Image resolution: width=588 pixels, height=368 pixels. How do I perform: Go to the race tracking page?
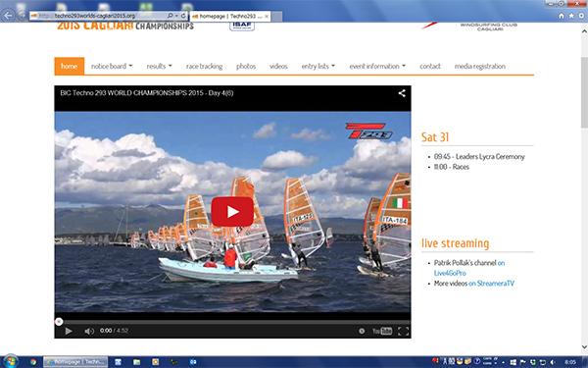tap(204, 66)
